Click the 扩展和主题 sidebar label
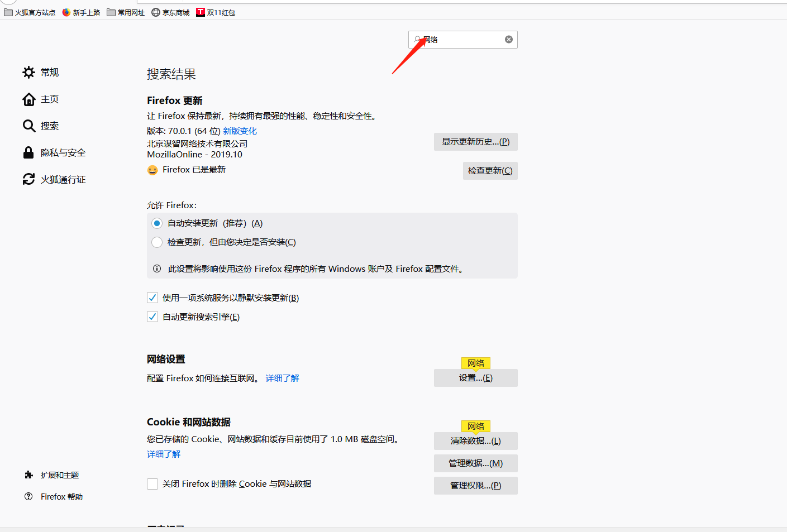Viewport: 787px width, 532px height. (x=60, y=475)
